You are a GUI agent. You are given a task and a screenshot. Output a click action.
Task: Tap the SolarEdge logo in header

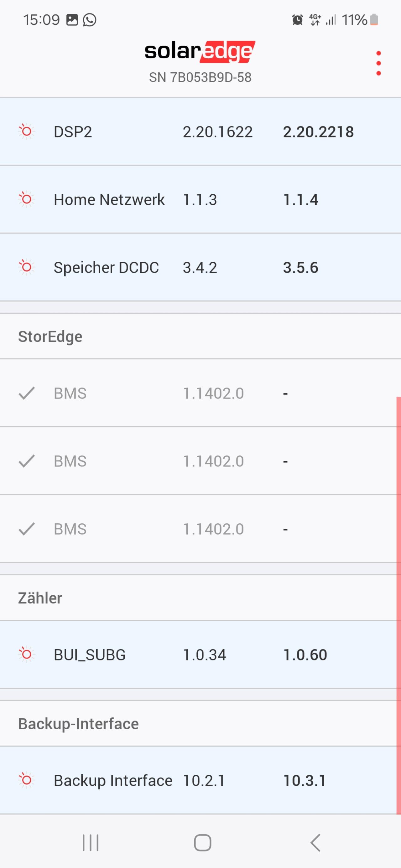[x=200, y=52]
